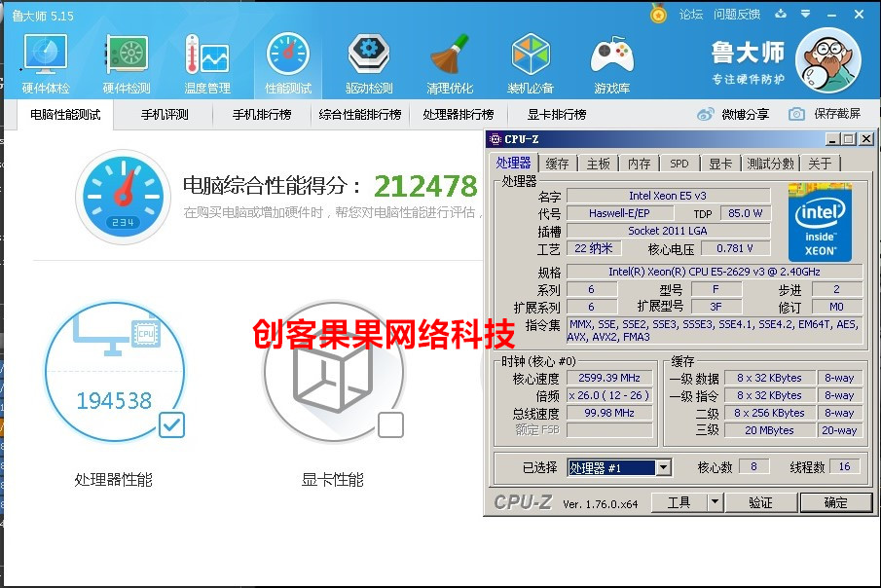Click the speedometer gauge score icon
881x588 pixels.
coord(123,197)
